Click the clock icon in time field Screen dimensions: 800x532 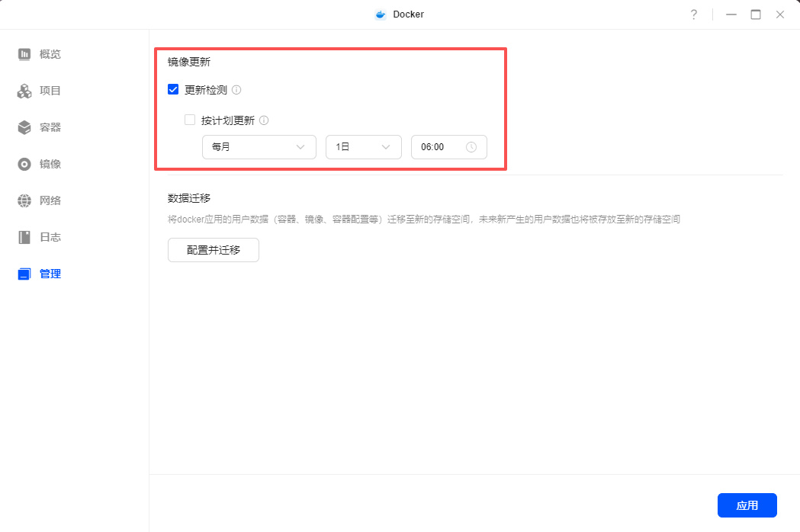pos(471,147)
